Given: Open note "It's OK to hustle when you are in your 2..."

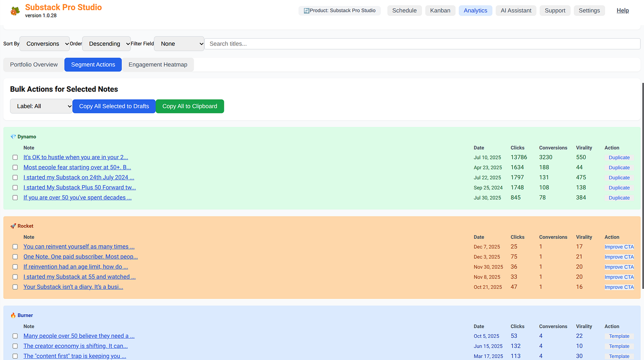Looking at the screenshot, I should pos(76,157).
